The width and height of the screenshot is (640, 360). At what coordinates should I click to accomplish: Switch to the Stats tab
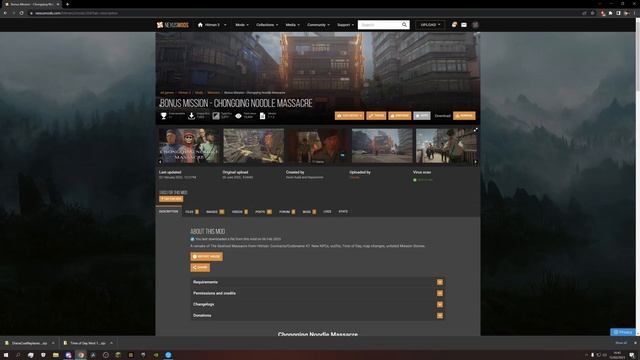(x=343, y=212)
